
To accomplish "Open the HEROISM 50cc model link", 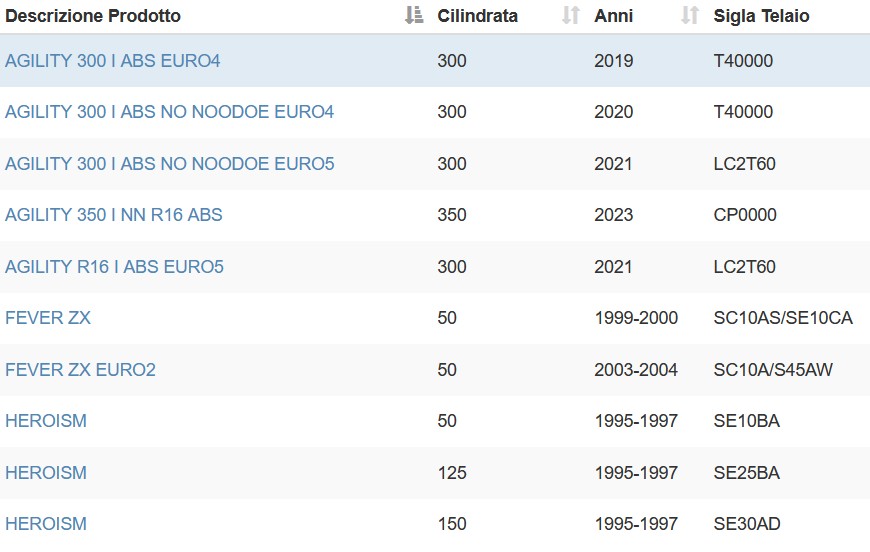I will [46, 421].
